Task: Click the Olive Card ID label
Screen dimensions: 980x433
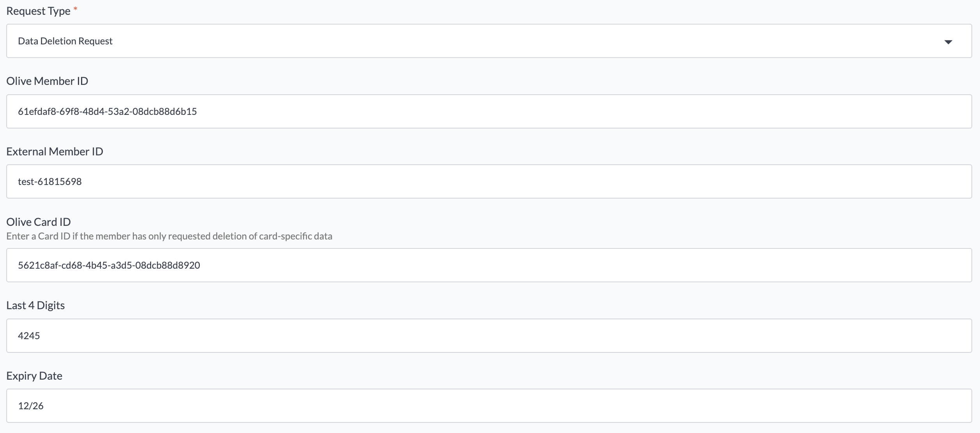Action: pos(39,222)
